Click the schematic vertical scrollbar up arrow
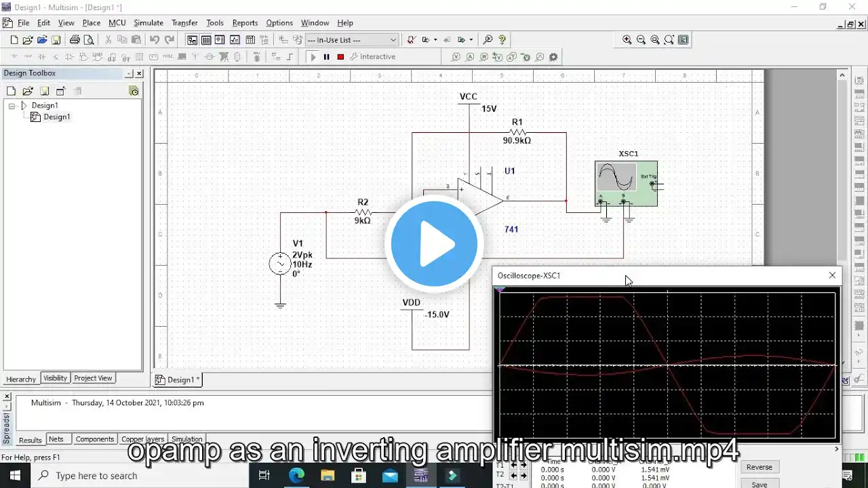868x488 pixels. [x=842, y=75]
